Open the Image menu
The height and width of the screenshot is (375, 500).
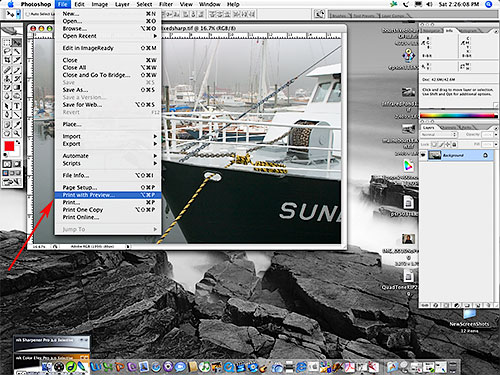(x=100, y=4)
